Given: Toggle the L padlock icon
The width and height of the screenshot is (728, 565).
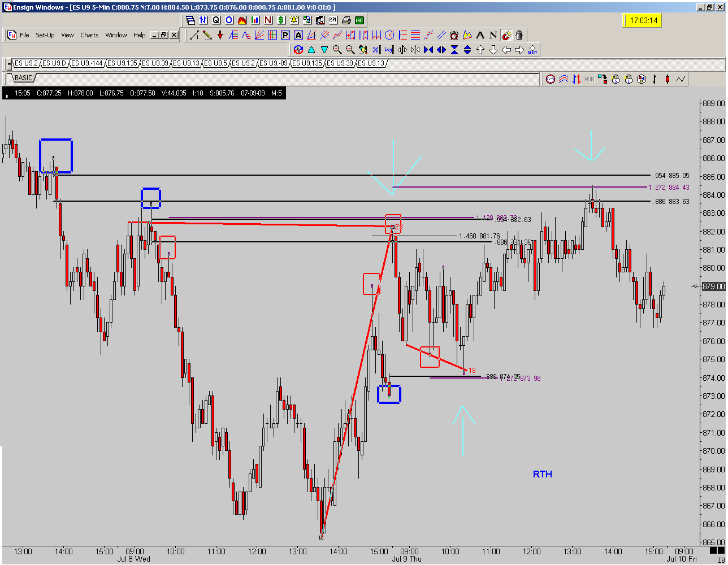Looking at the screenshot, I should 629,79.
